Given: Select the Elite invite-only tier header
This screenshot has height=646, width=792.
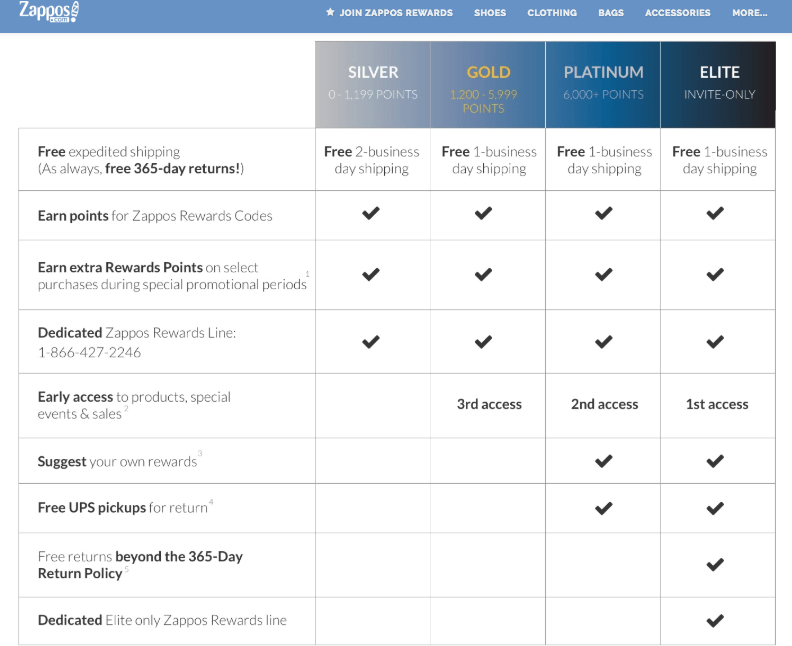Looking at the screenshot, I should [x=718, y=84].
